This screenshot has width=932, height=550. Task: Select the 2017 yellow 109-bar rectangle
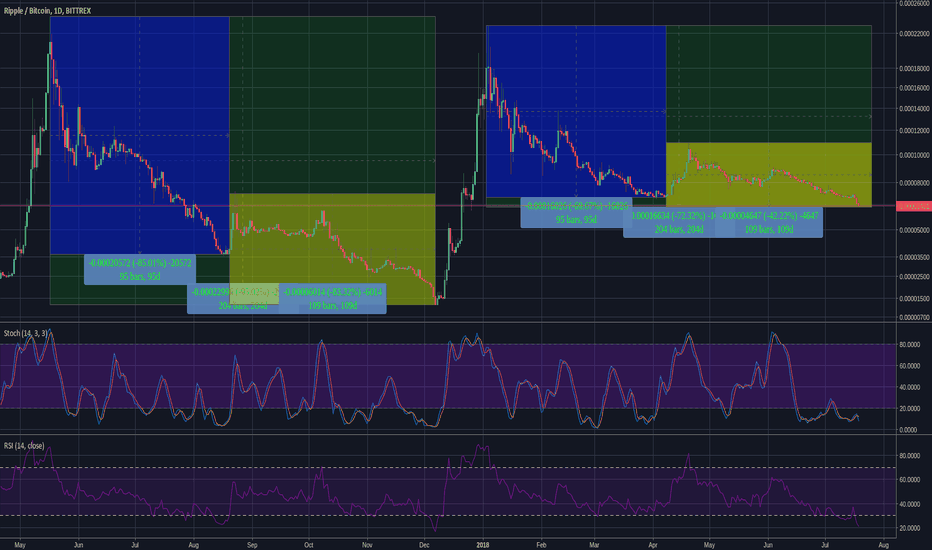coord(332,249)
